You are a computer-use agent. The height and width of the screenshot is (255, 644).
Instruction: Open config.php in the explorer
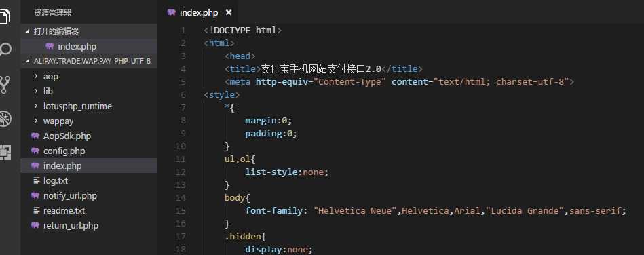click(89, 151)
